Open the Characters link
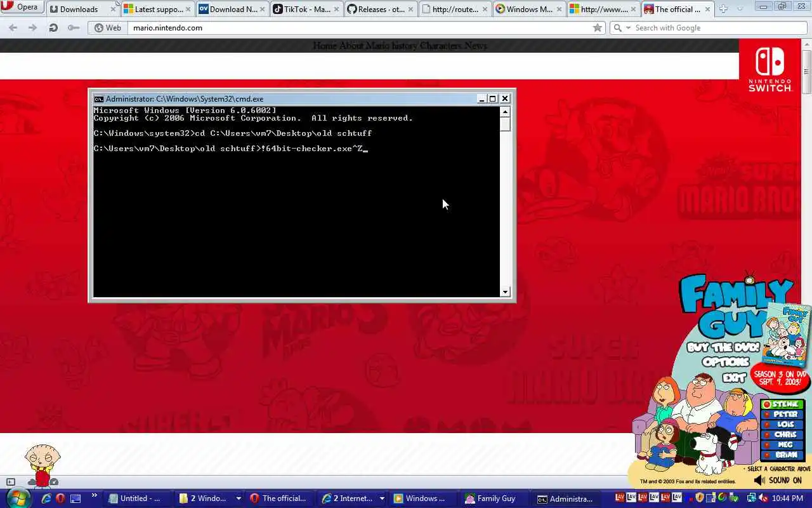812x508 pixels. [x=440, y=46]
